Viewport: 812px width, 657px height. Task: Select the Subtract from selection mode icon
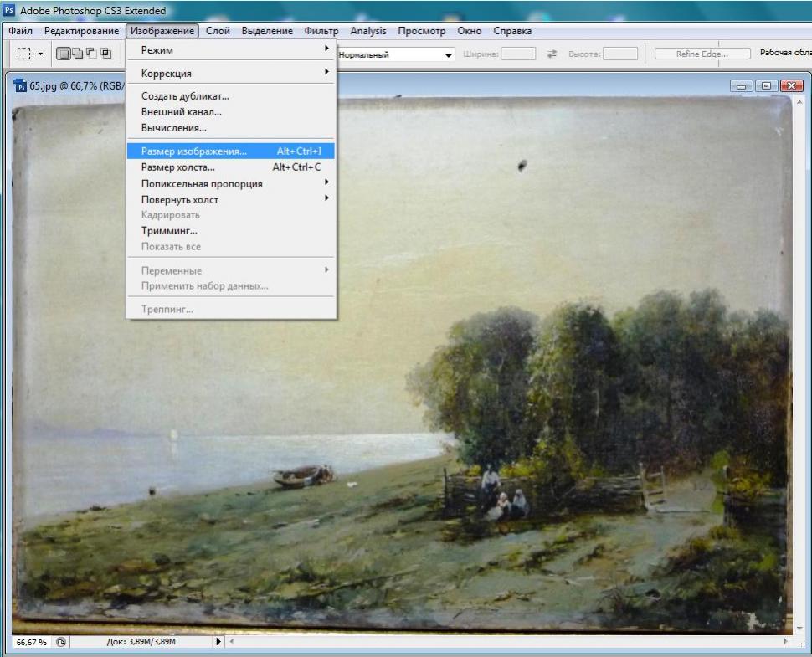(91, 54)
